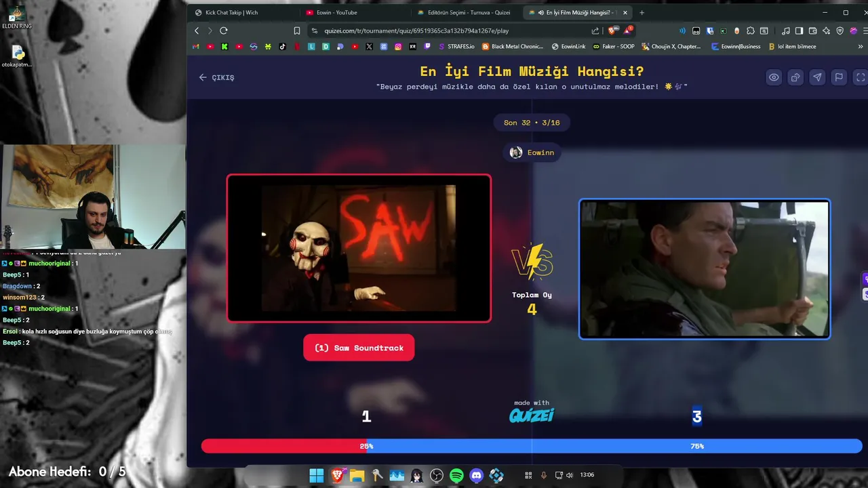Image resolution: width=868 pixels, height=488 pixels.
Task: Click the microphone tray icon
Action: point(543,475)
